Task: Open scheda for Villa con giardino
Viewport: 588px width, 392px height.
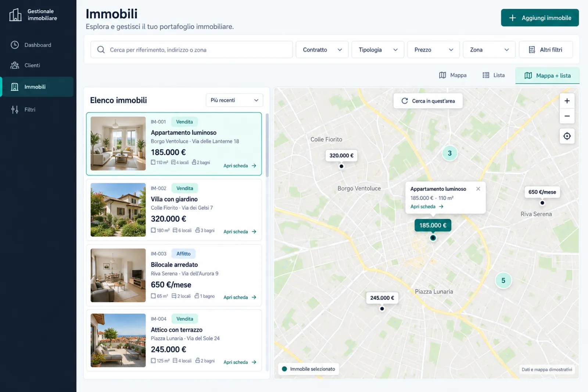Action: coord(240,232)
